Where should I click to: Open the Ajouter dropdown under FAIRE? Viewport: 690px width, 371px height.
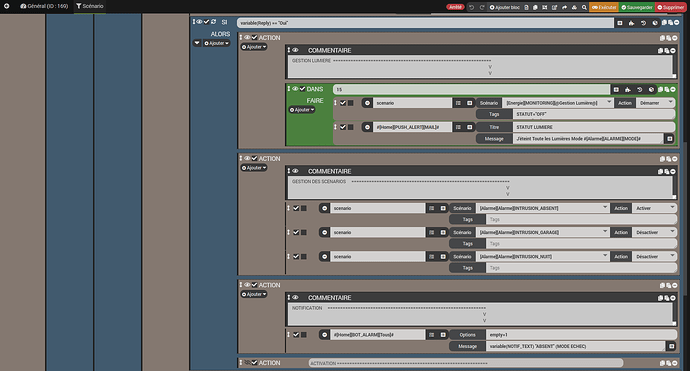tap(302, 110)
